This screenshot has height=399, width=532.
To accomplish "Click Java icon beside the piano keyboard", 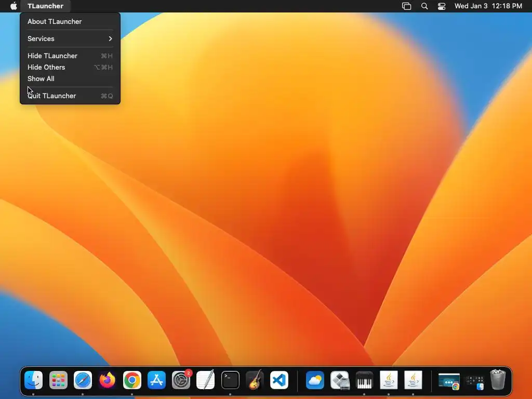I will point(389,380).
